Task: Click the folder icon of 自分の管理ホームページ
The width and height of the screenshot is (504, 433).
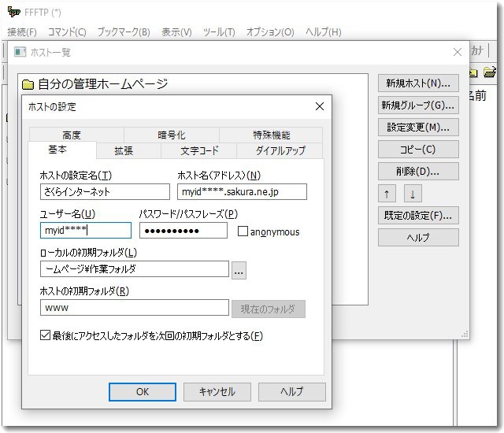Action: coord(28,84)
